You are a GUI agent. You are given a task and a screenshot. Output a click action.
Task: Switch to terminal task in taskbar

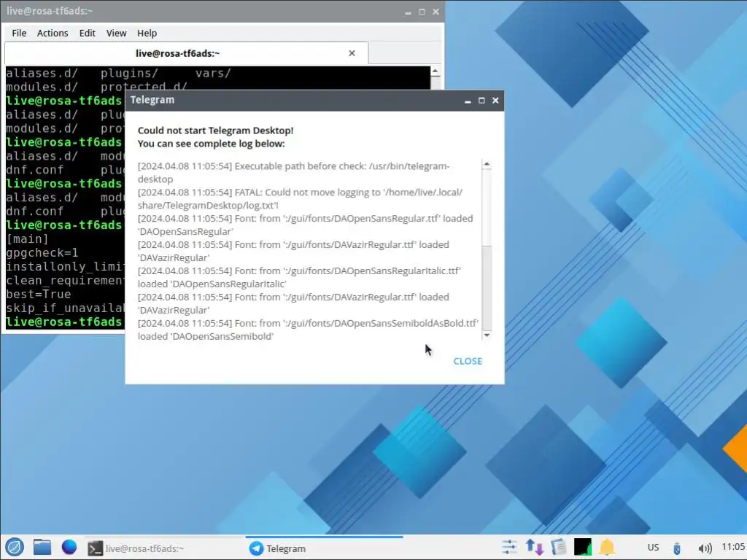tap(164, 548)
